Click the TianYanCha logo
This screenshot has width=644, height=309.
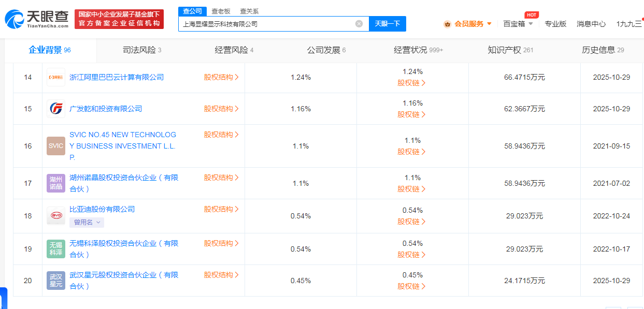[36, 19]
